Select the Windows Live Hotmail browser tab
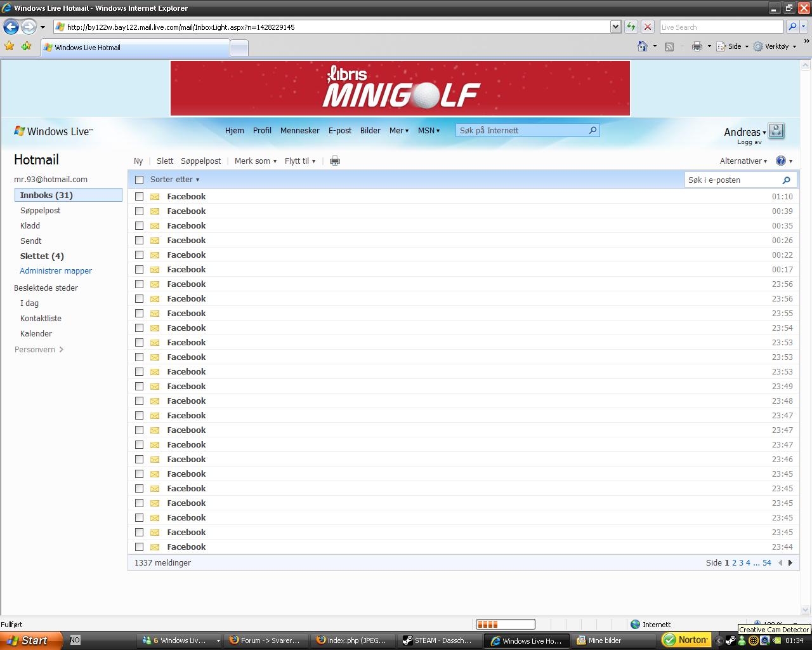 134,48
